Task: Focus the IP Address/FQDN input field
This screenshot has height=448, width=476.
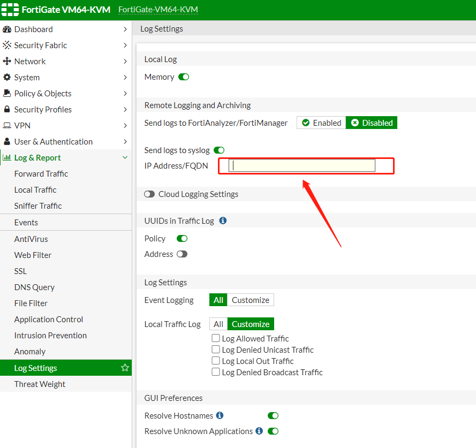Action: (x=301, y=166)
